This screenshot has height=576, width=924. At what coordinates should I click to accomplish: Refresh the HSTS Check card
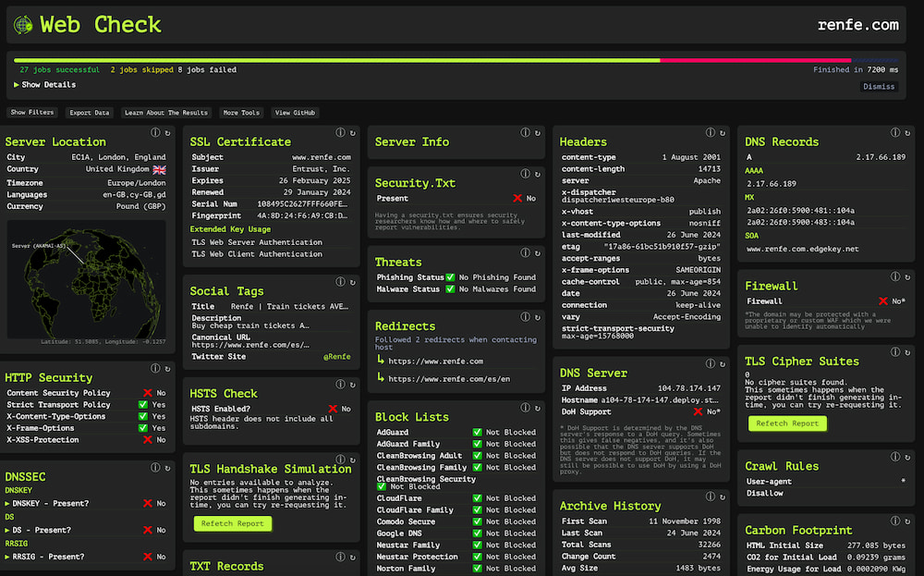pyautogui.click(x=353, y=385)
